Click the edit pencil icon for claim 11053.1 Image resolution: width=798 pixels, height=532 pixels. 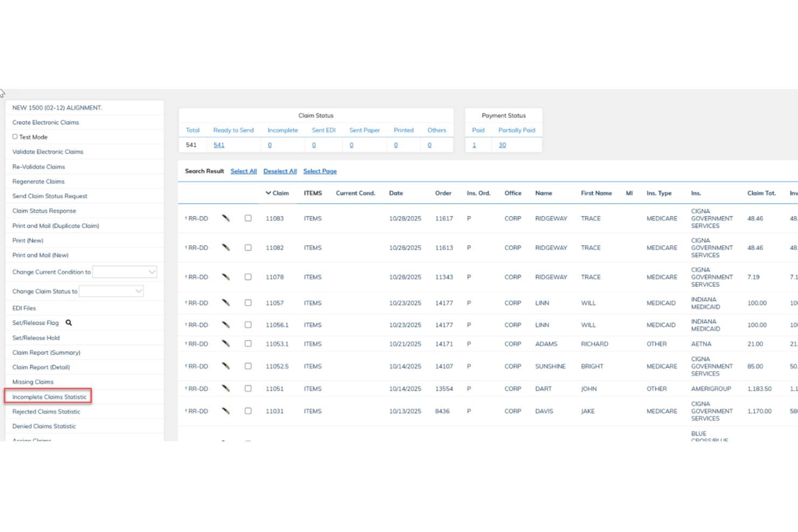pos(226,344)
